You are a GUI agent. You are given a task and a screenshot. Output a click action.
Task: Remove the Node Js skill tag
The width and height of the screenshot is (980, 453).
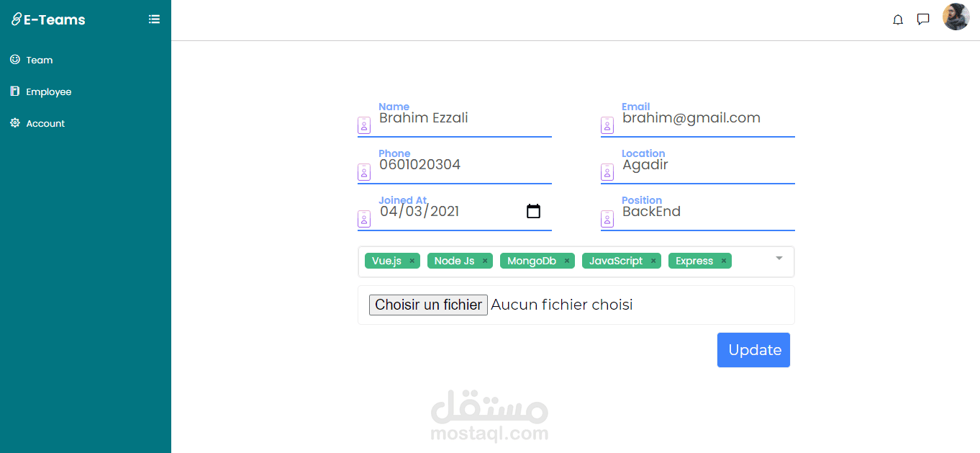pyautogui.click(x=485, y=261)
